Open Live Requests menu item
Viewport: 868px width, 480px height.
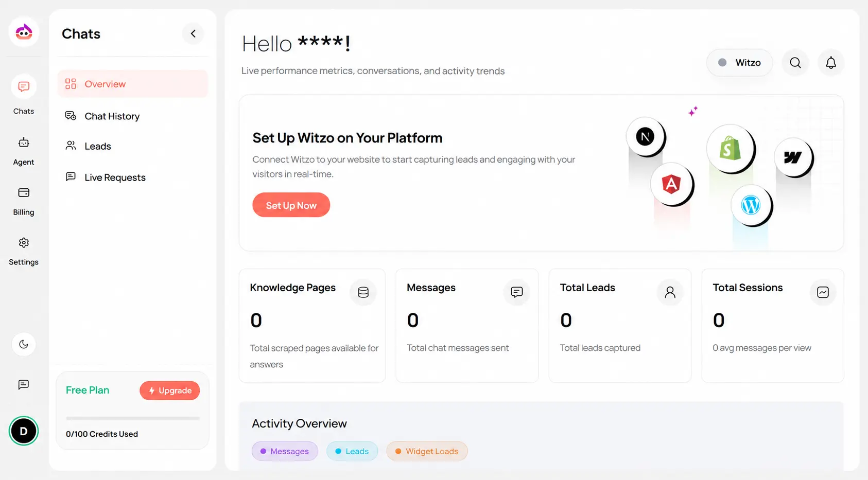click(133, 177)
